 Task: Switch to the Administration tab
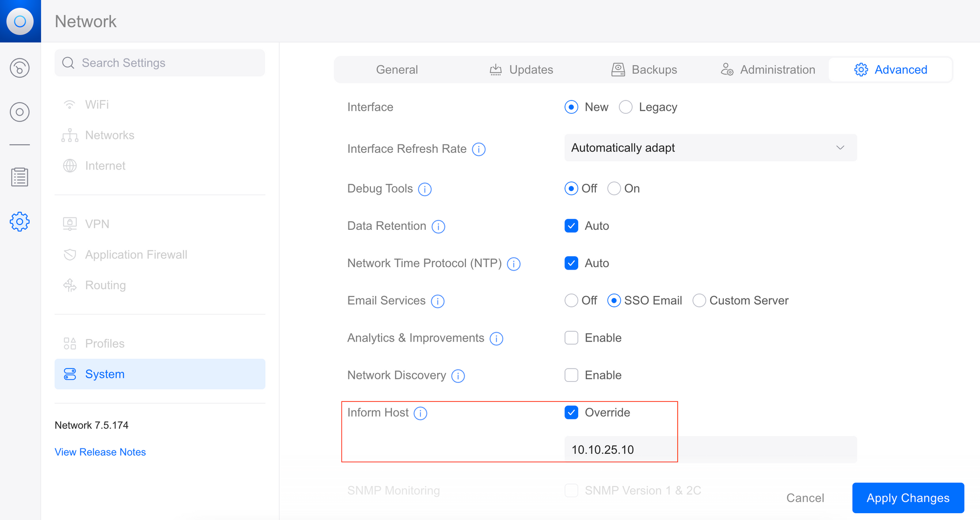point(768,70)
